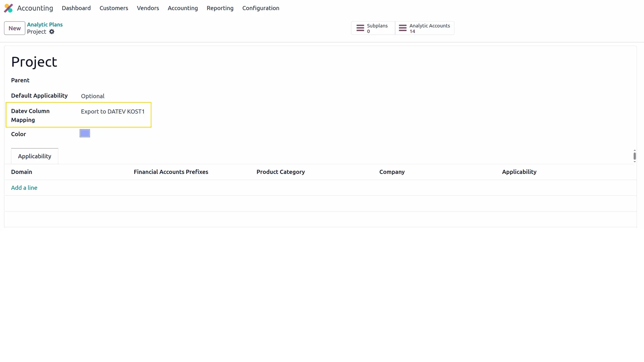Click the New button
The height and width of the screenshot is (362, 644).
[14, 28]
